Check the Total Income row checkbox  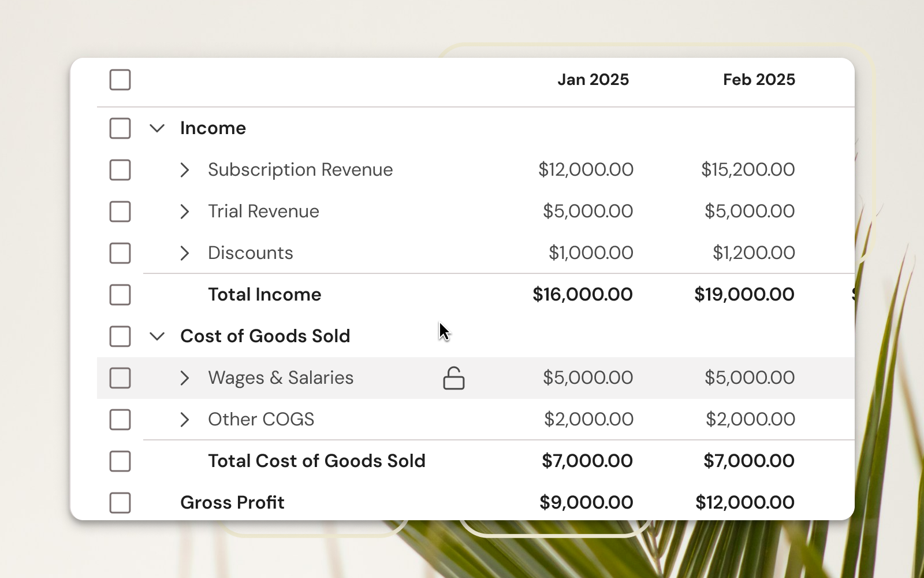[120, 295]
